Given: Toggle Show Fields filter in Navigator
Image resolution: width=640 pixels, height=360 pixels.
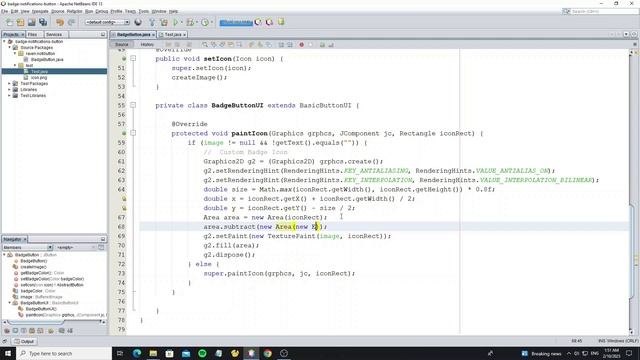Looking at the screenshot, I should click(15, 331).
